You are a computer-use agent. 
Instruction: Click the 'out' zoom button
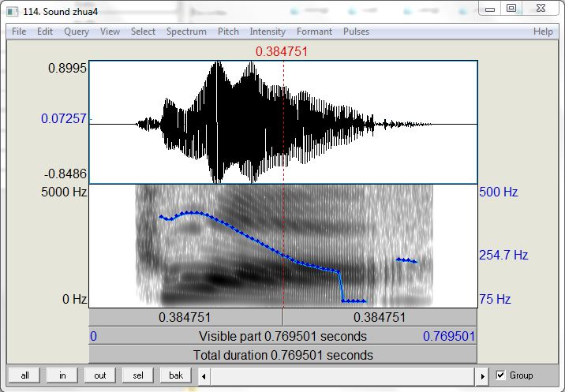99,375
